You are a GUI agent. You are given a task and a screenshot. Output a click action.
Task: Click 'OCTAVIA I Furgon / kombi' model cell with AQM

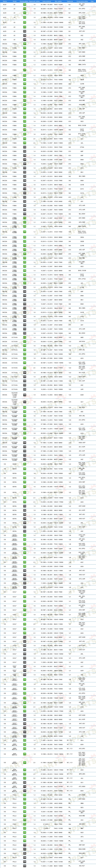coord(14,395)
